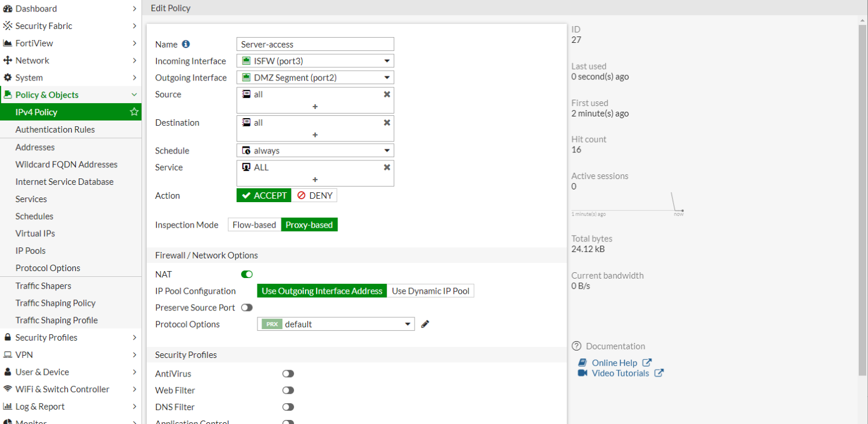Click the info icon beside Name
Screen dimensions: 868x424
[x=186, y=44]
